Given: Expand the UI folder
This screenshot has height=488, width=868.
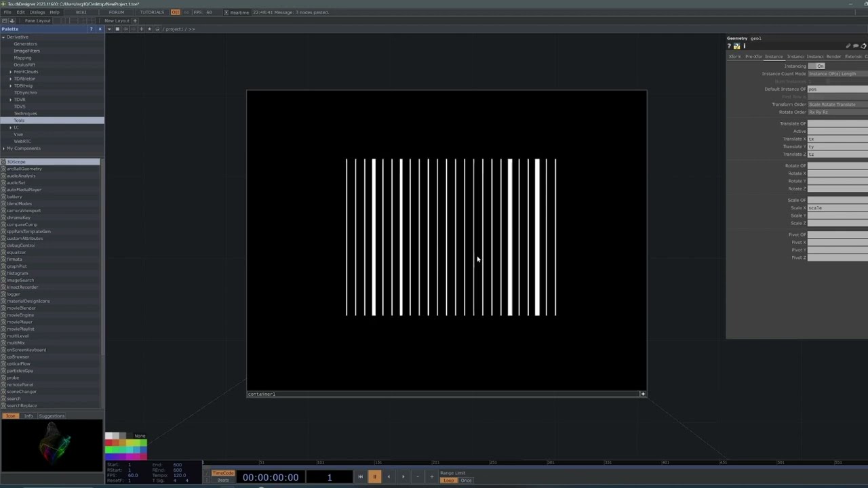Looking at the screenshot, I should click(10, 127).
